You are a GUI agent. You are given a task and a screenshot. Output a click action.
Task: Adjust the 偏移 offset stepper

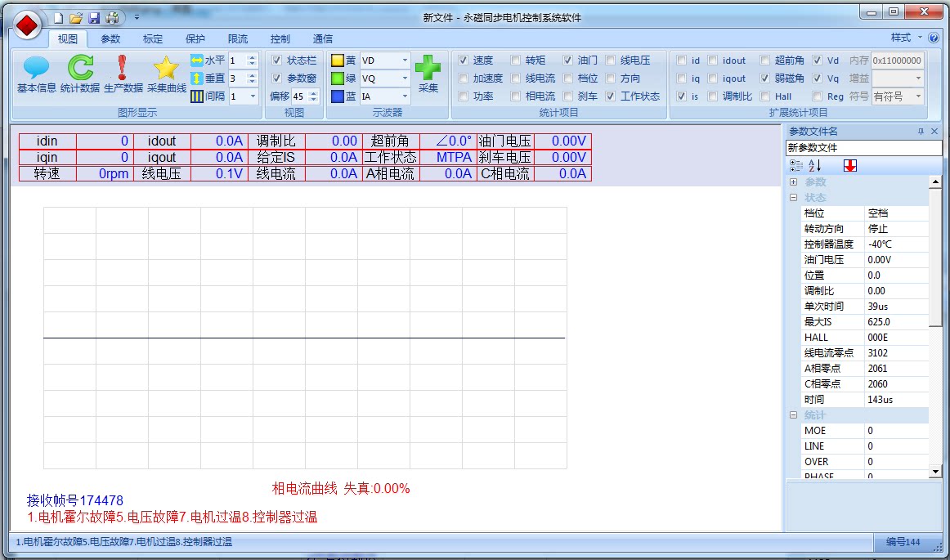tap(313, 96)
